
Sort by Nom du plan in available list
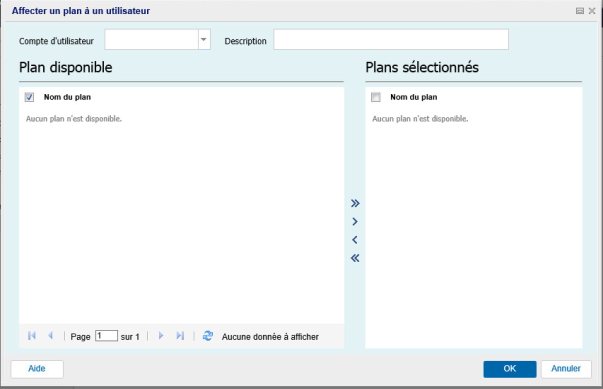(67, 97)
